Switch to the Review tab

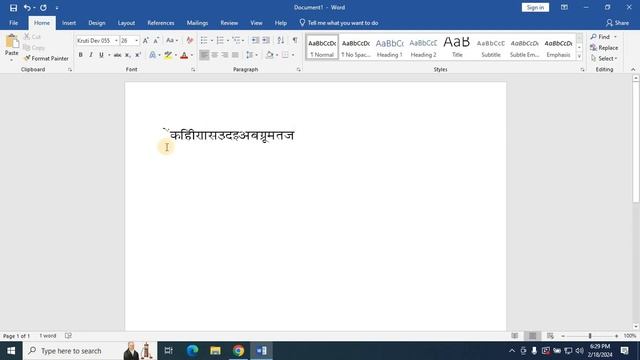tap(229, 23)
